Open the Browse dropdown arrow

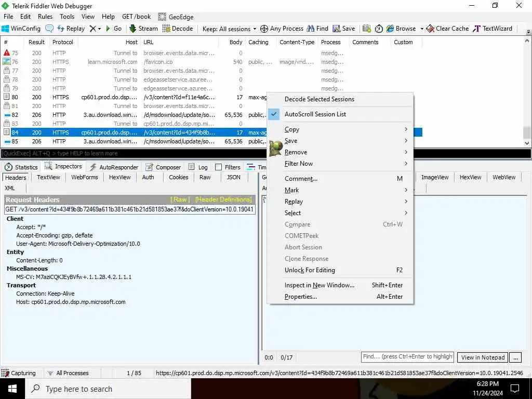pos(422,29)
